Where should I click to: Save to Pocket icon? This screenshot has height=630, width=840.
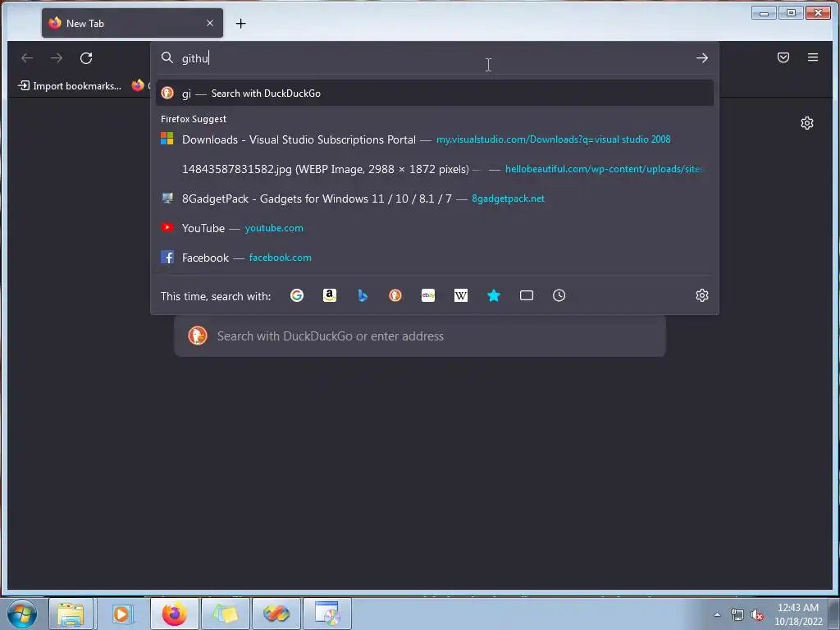783,57
